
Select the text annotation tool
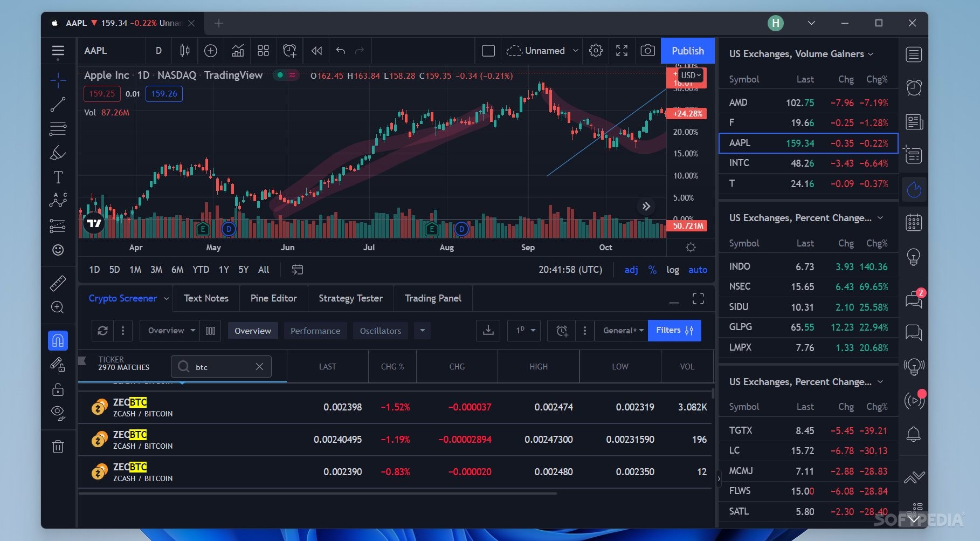(58, 177)
